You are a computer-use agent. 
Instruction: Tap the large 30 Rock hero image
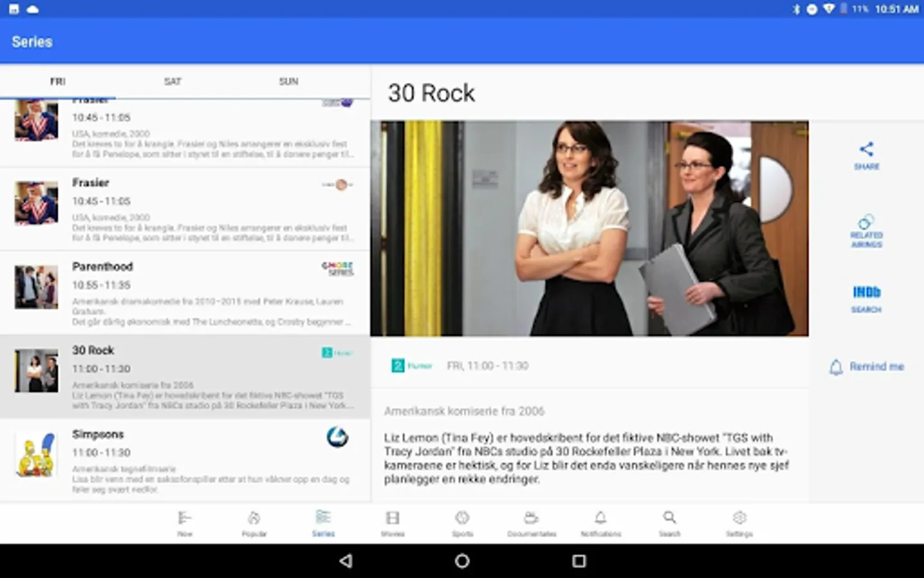tap(589, 228)
